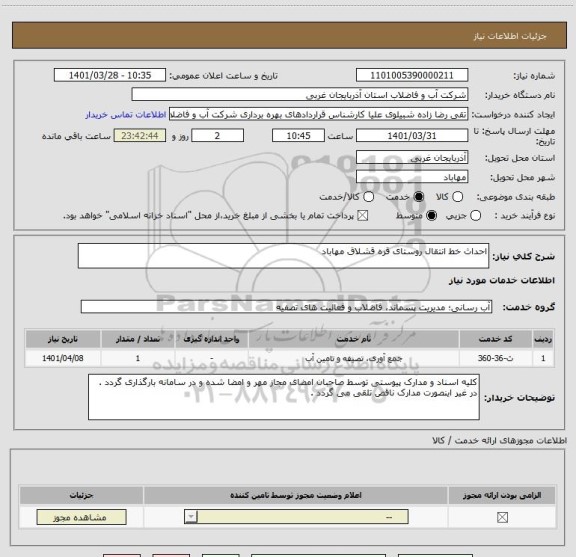This screenshot has width=576, height=557.
Task: Toggle the الزامی بودن ارائه مجوز checkbox
Action: pyautogui.click(x=502, y=517)
